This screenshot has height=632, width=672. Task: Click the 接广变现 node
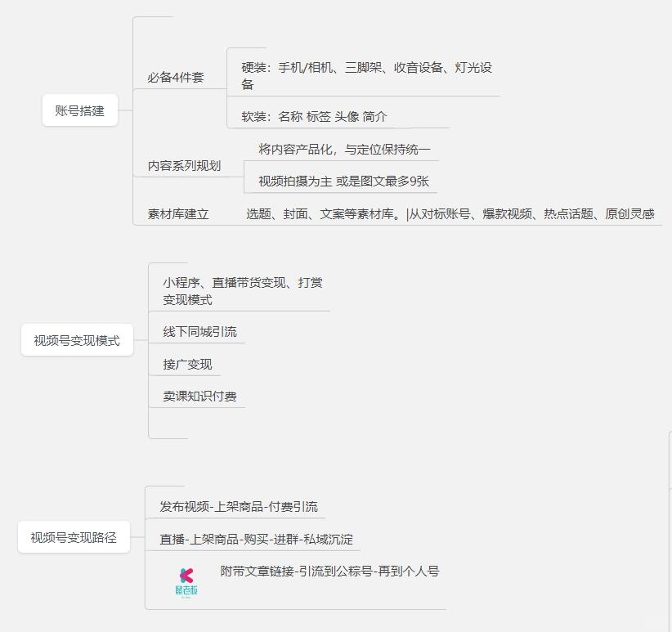(x=187, y=364)
